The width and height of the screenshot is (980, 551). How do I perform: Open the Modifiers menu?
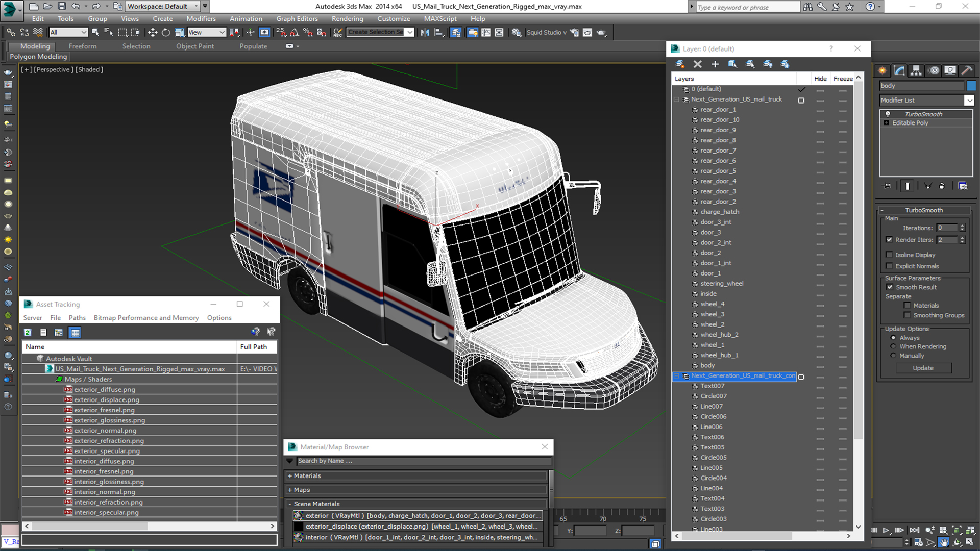tap(201, 18)
